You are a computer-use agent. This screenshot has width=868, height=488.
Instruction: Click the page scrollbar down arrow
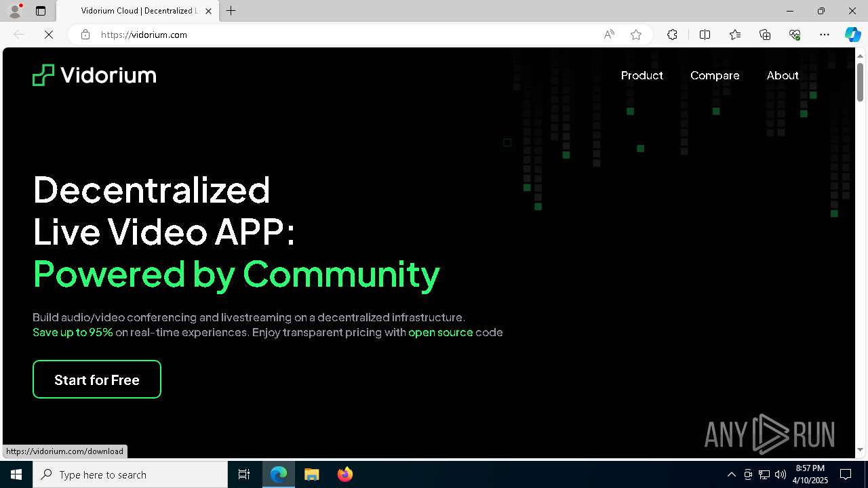coord(861,449)
